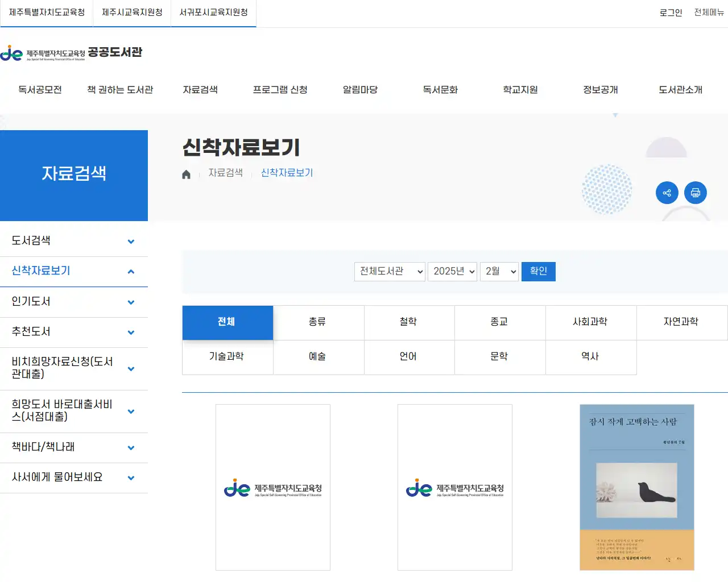Click the home icon in breadcrumb
Viewport: 728px width, 582px height.
click(186, 174)
